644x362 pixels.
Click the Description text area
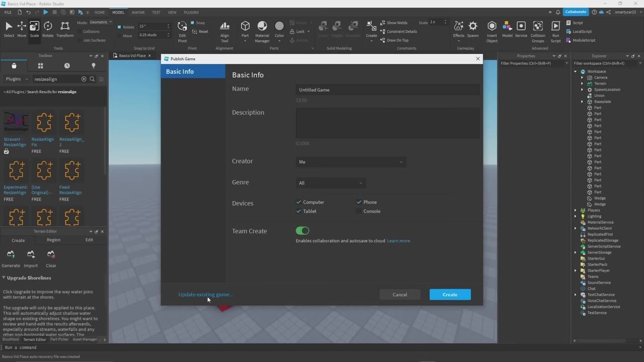pos(387,122)
